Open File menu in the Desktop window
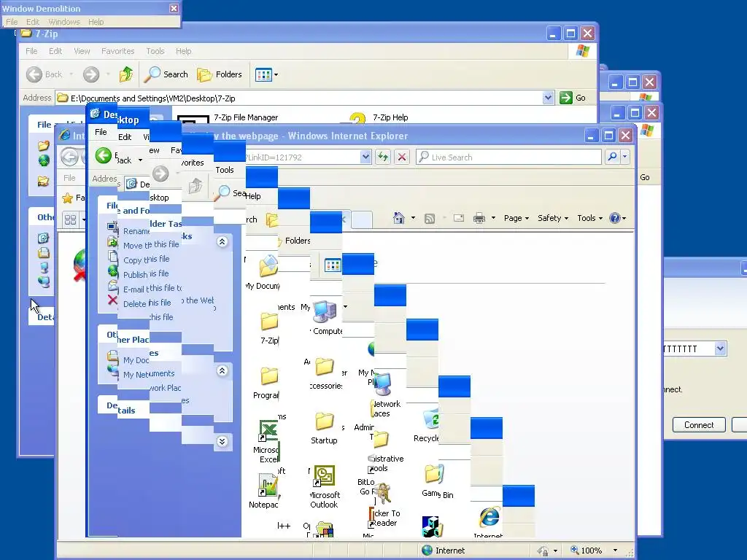747x560 pixels. tap(101, 132)
